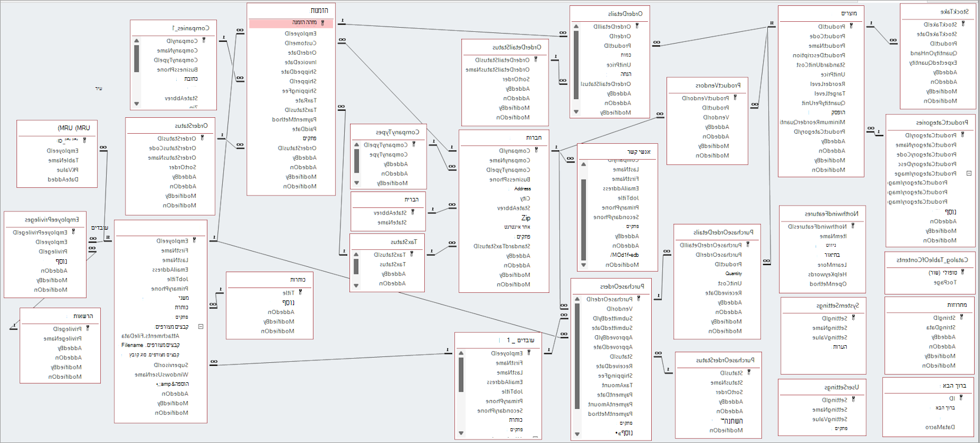Image resolution: width=980 pixels, height=443 pixels.
Task: Select the StandardTaxStatusID field in חברות table
Action: (502, 246)
